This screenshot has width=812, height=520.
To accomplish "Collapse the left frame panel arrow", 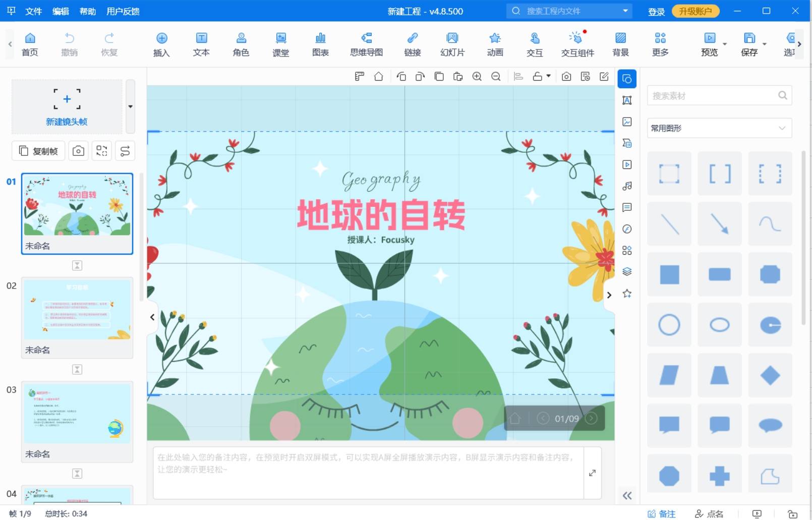I will coord(152,317).
